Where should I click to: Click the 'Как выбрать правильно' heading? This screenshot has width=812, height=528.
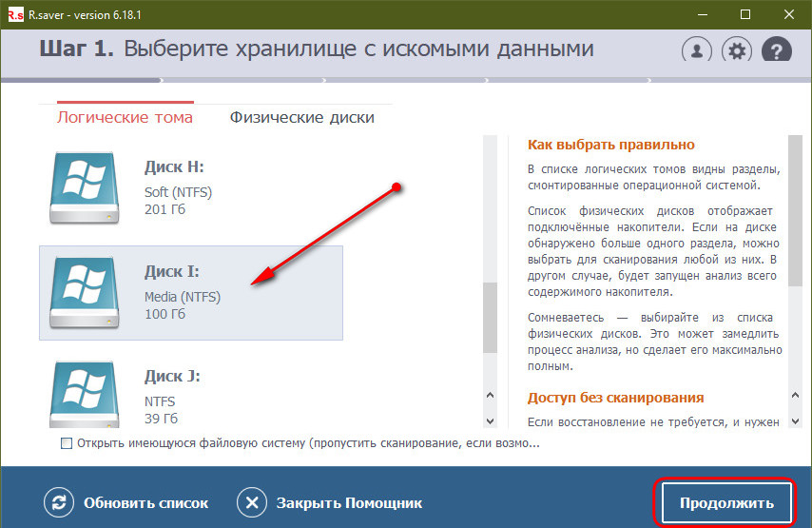pos(611,145)
